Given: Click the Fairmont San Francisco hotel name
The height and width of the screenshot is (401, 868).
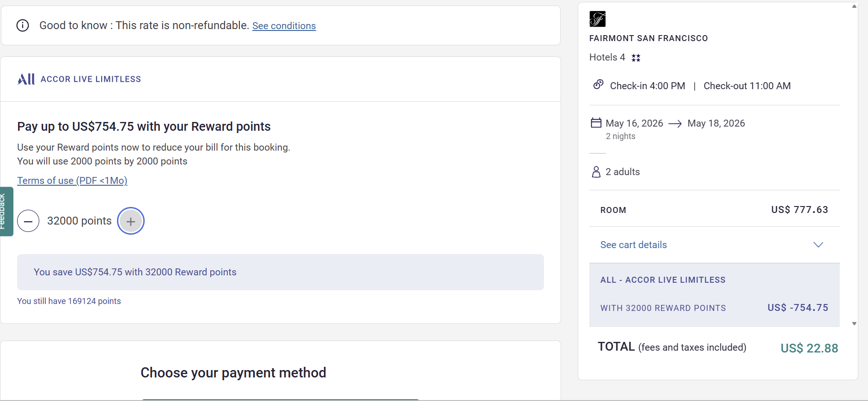Looking at the screenshot, I should click(648, 38).
